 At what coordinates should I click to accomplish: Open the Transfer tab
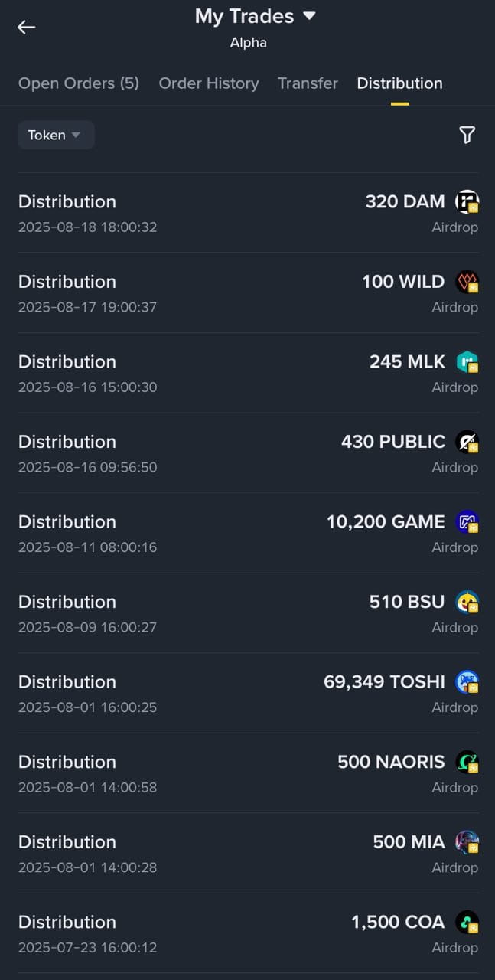308,83
